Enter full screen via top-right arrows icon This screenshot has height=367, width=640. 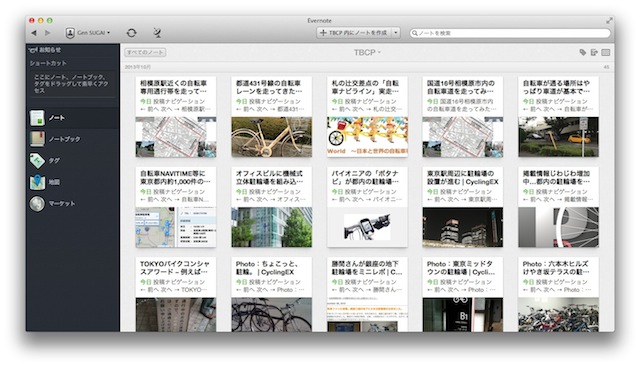pos(609,20)
